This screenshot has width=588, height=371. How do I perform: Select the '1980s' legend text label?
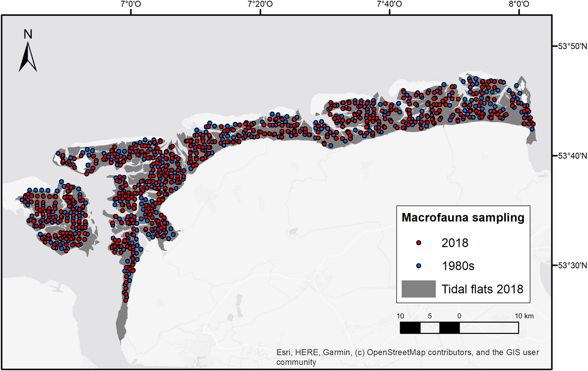(458, 266)
